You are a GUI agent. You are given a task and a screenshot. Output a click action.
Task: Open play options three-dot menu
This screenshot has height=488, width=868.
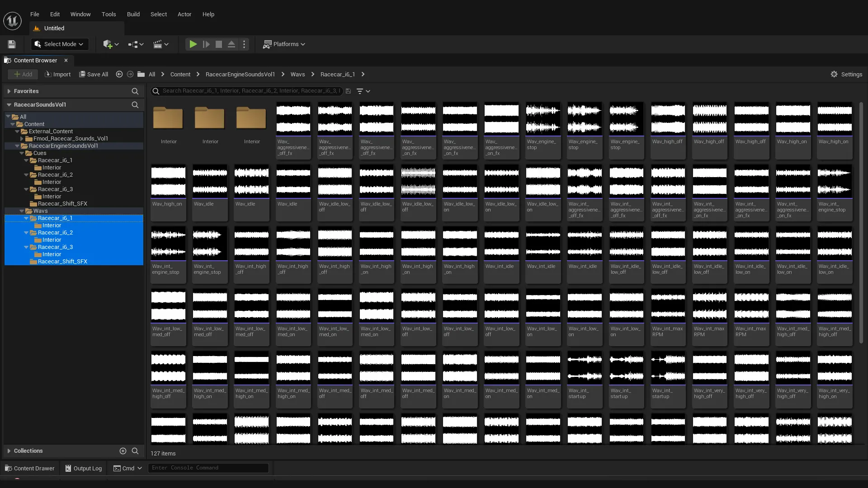(x=244, y=44)
